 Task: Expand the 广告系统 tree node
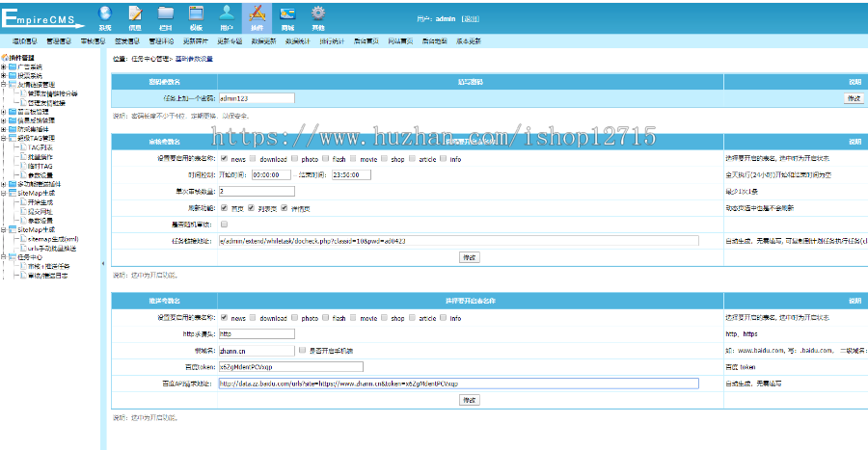(x=3, y=66)
